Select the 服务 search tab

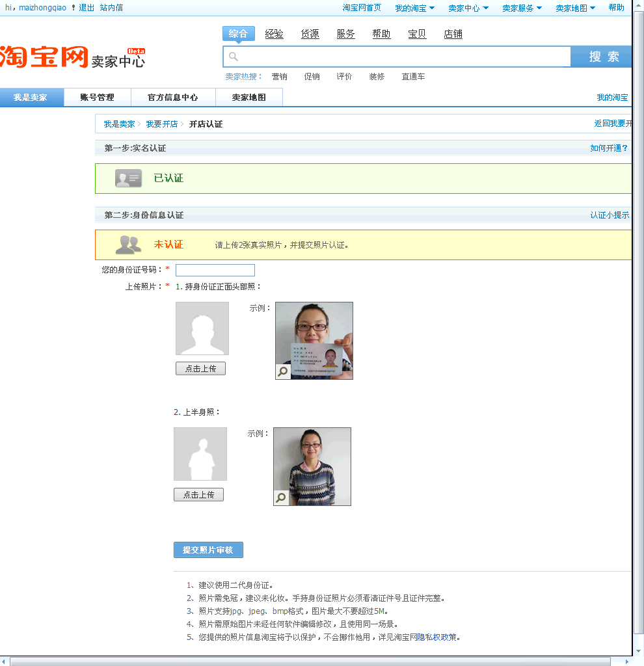pos(346,34)
